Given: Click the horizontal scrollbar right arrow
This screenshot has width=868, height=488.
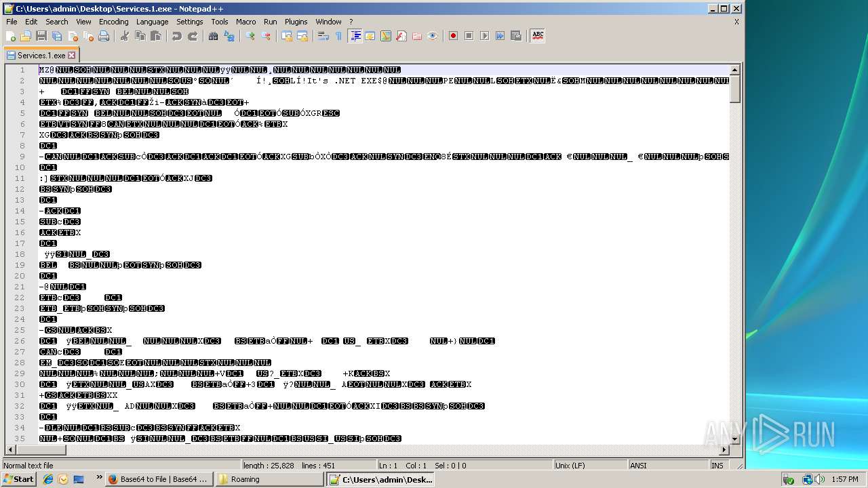Looking at the screenshot, I should click(x=724, y=450).
